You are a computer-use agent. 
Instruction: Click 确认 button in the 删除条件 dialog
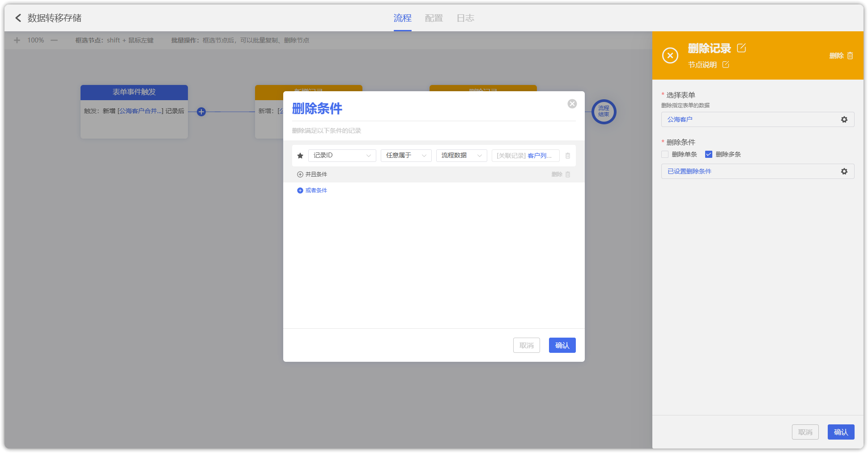click(x=562, y=345)
